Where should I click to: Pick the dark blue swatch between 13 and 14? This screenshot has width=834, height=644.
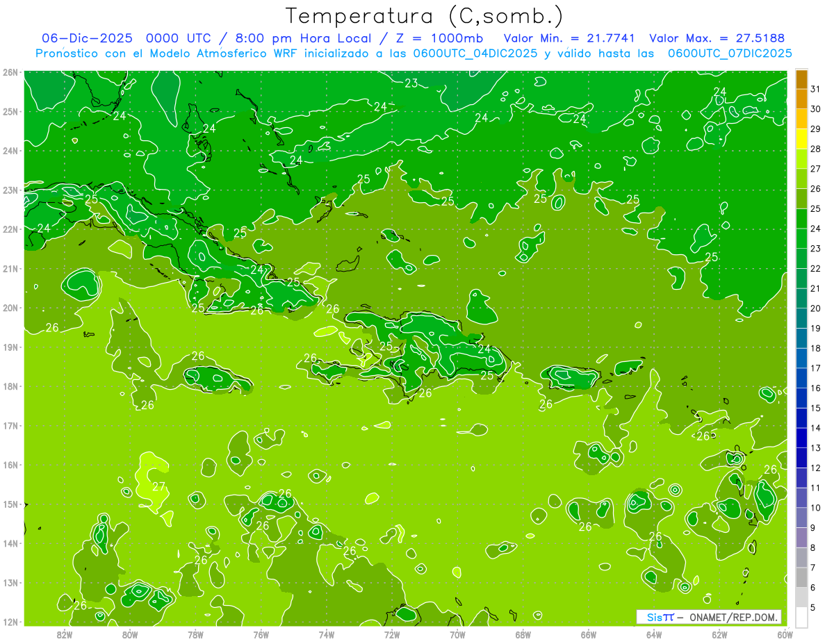801,438
